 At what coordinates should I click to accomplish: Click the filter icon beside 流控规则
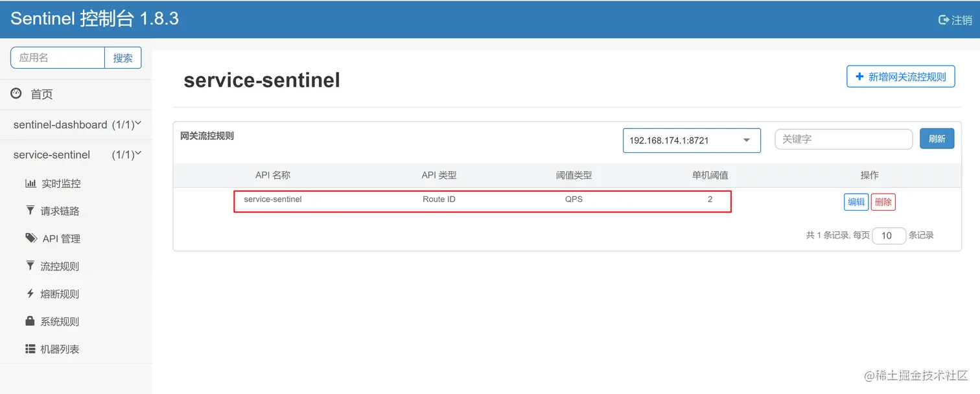[x=30, y=266]
